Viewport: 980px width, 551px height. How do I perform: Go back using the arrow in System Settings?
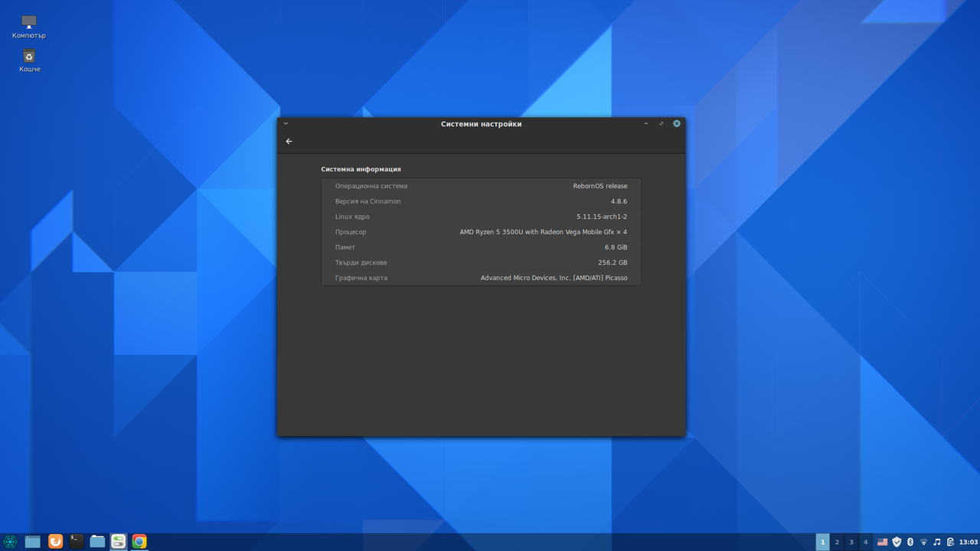tap(289, 142)
